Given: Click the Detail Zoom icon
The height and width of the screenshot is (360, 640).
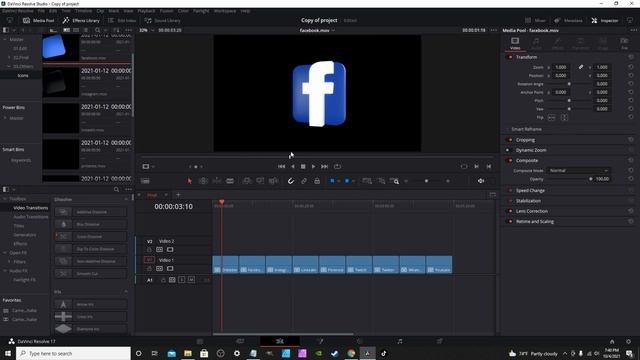Looking at the screenshot, I should [x=382, y=181].
